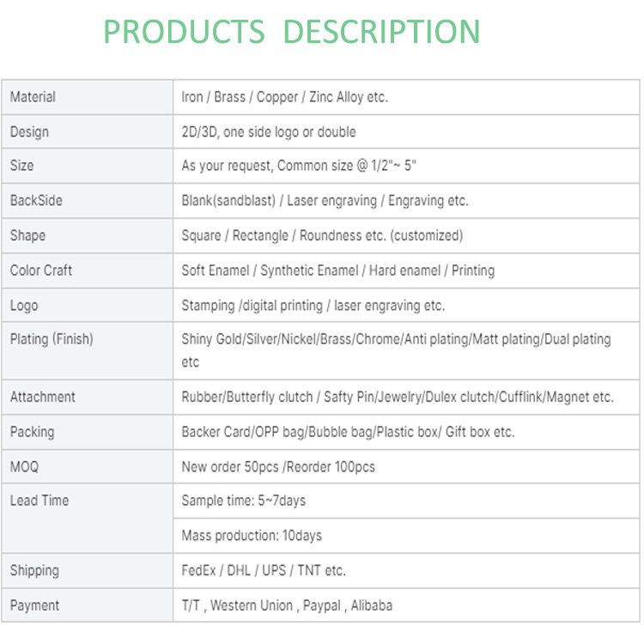Image resolution: width=644 pixels, height=644 pixels.
Task: Click the FedEx / DHL / UPS shipping cell
Action: point(264,570)
